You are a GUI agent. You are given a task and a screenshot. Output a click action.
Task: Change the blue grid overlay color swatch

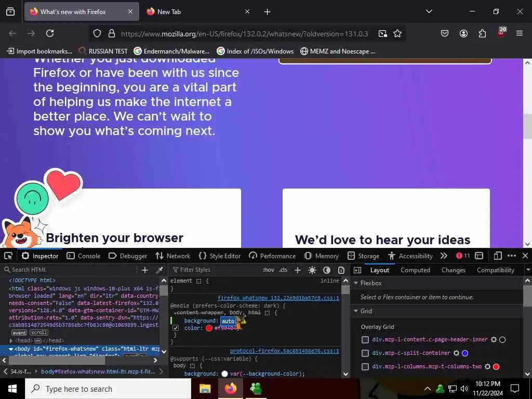point(465,353)
